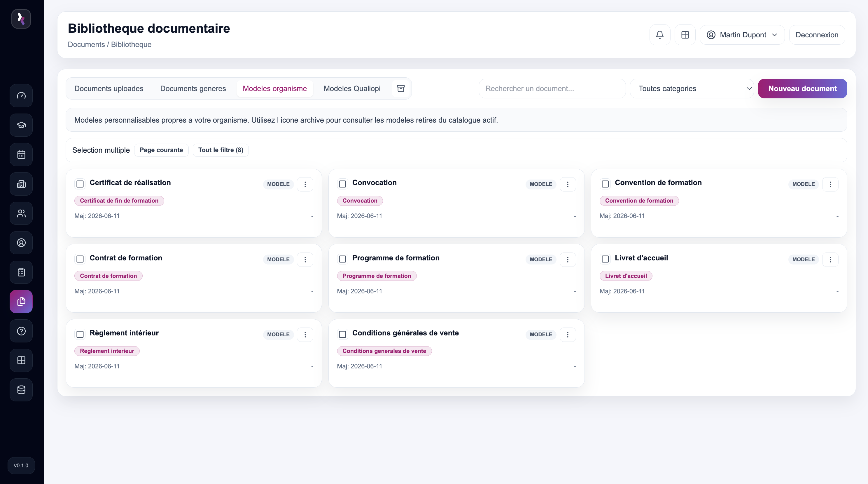Click the Reglement interieur category tag

coord(107,351)
